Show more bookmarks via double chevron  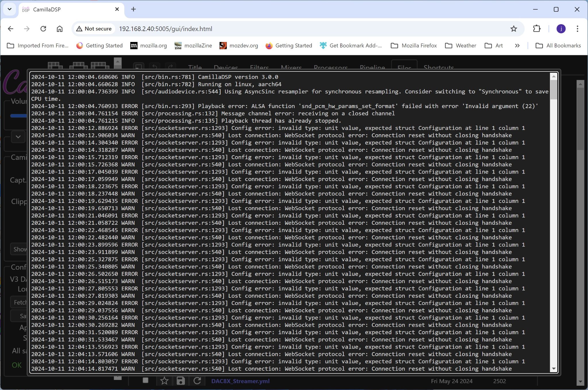(517, 45)
